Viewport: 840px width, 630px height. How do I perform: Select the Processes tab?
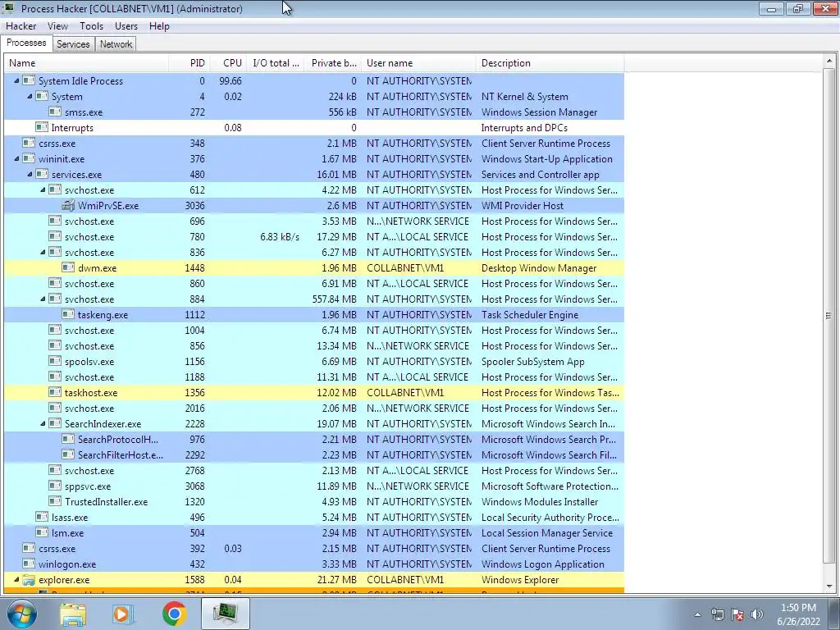pyautogui.click(x=26, y=43)
